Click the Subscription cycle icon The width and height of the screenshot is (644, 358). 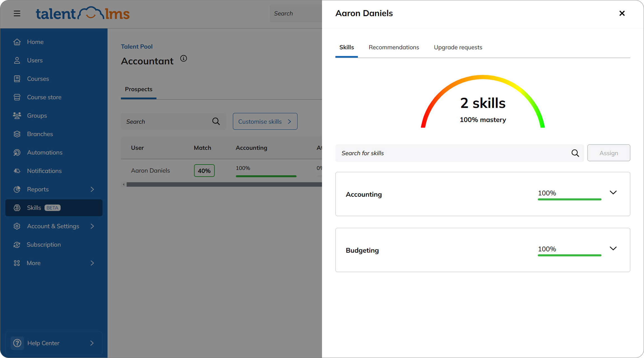pos(17,245)
